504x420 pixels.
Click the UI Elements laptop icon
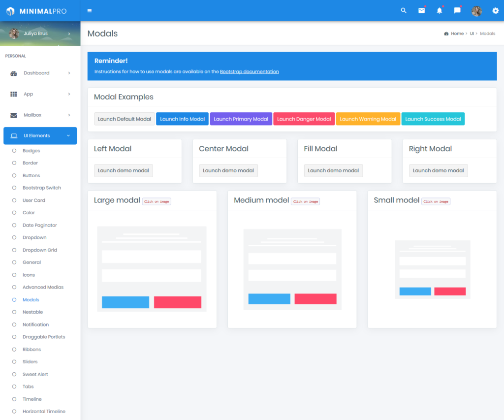[x=14, y=136]
